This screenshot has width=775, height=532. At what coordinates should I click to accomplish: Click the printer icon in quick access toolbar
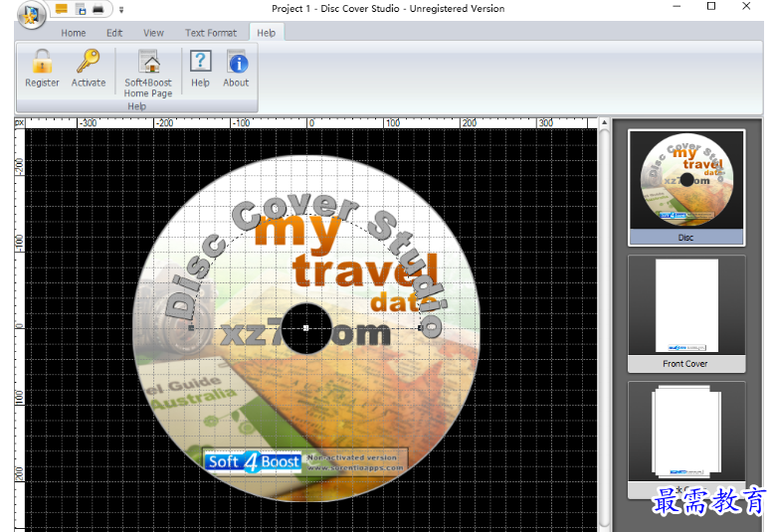[98, 9]
